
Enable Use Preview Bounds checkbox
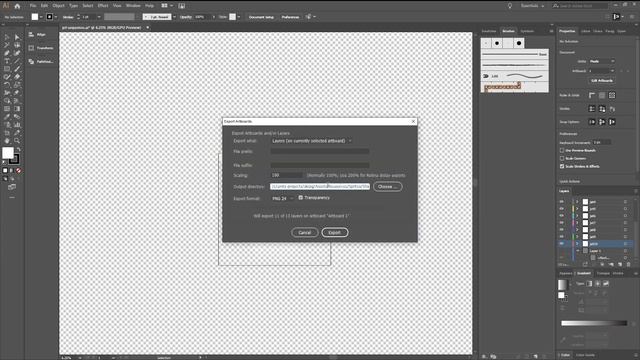pyautogui.click(x=562, y=150)
